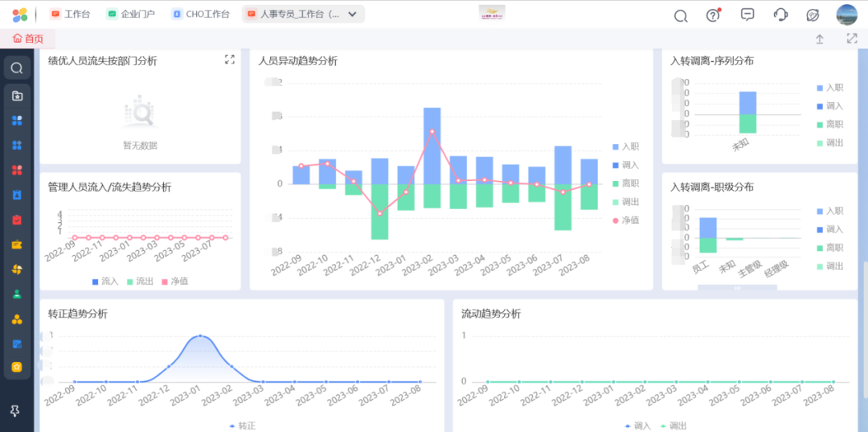The width and height of the screenshot is (868, 432).
Task: Open the user avatar menu
Action: 847,14
